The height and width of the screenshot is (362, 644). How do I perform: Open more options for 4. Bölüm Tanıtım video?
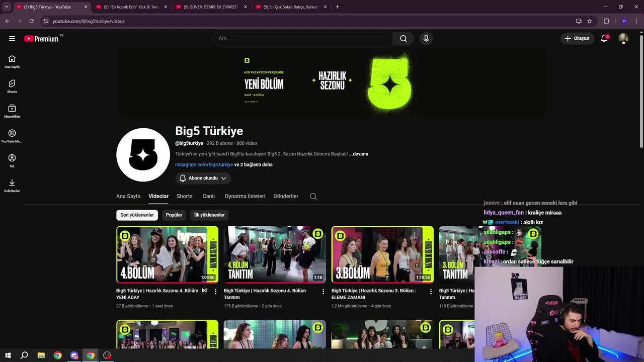pyautogui.click(x=324, y=292)
